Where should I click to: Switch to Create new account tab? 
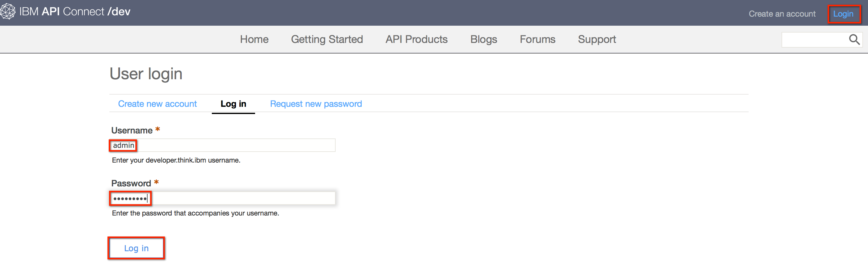click(157, 104)
